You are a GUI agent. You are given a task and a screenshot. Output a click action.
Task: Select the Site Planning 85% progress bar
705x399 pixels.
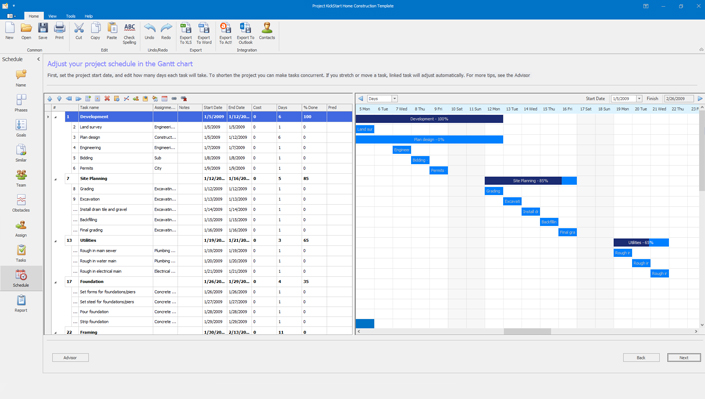coord(531,181)
